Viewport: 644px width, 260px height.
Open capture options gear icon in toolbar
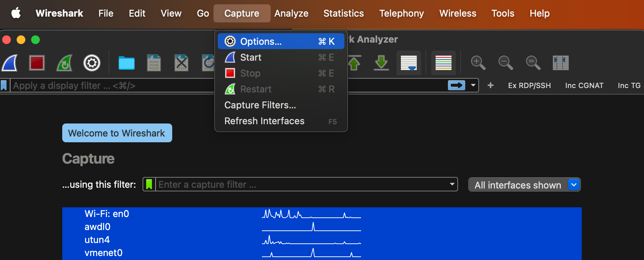92,63
